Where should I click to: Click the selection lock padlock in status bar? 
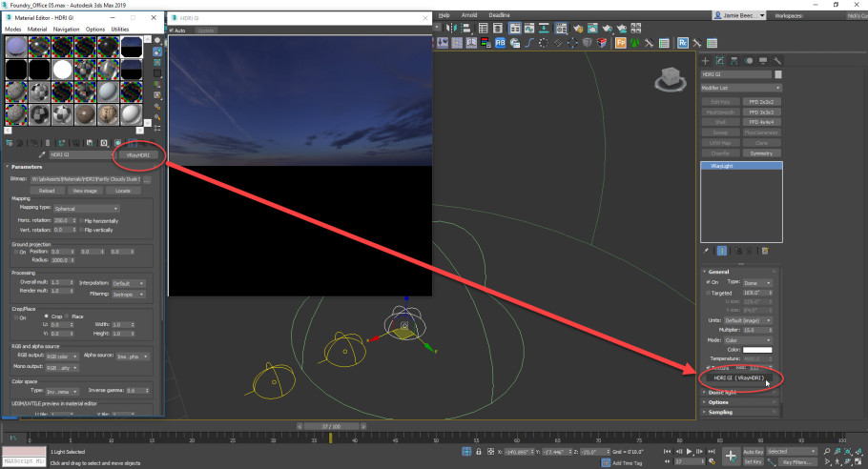(479, 452)
